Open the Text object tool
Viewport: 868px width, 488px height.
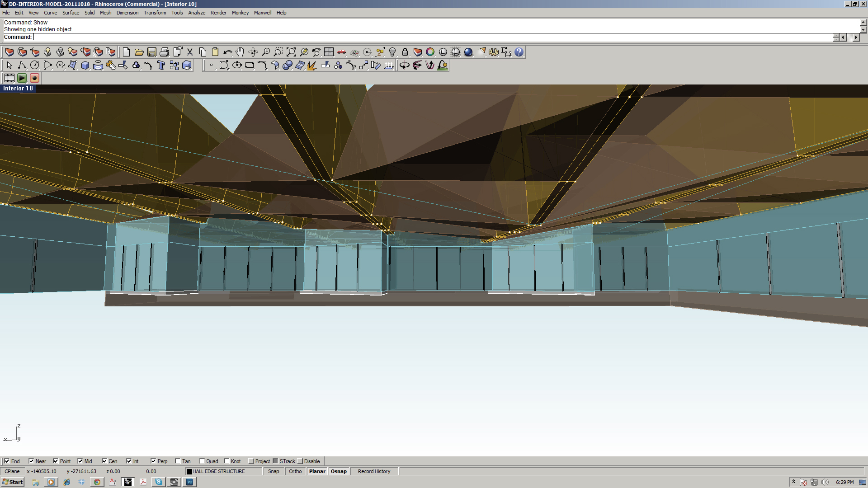(x=161, y=66)
